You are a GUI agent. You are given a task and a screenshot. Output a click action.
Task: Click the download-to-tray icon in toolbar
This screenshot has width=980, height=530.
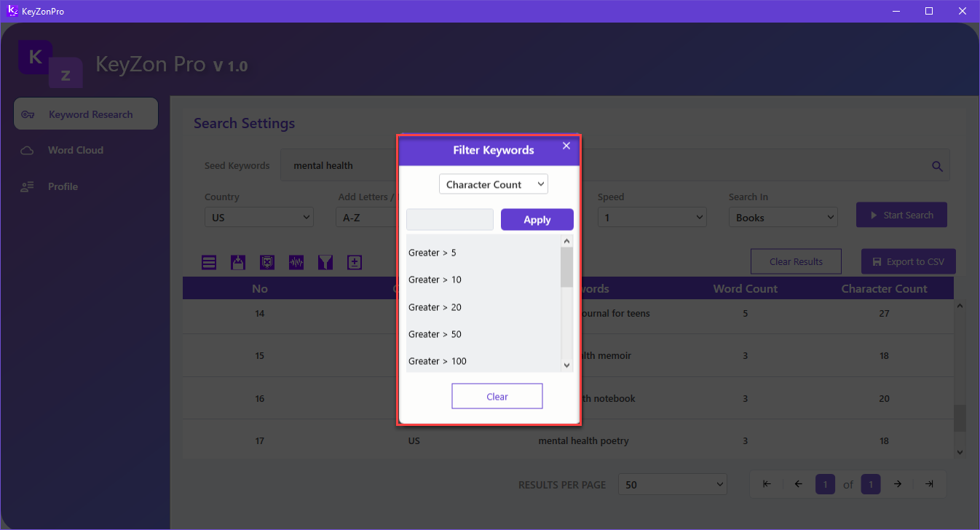point(238,263)
